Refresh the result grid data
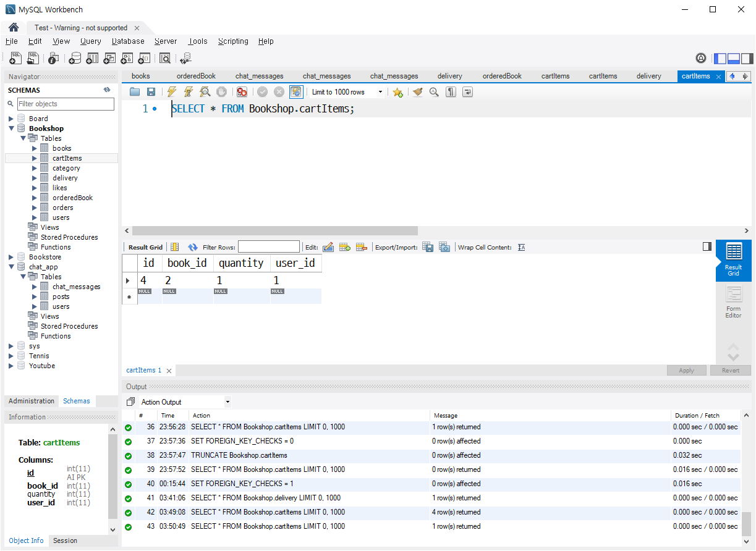The height and width of the screenshot is (551, 756). (193, 247)
